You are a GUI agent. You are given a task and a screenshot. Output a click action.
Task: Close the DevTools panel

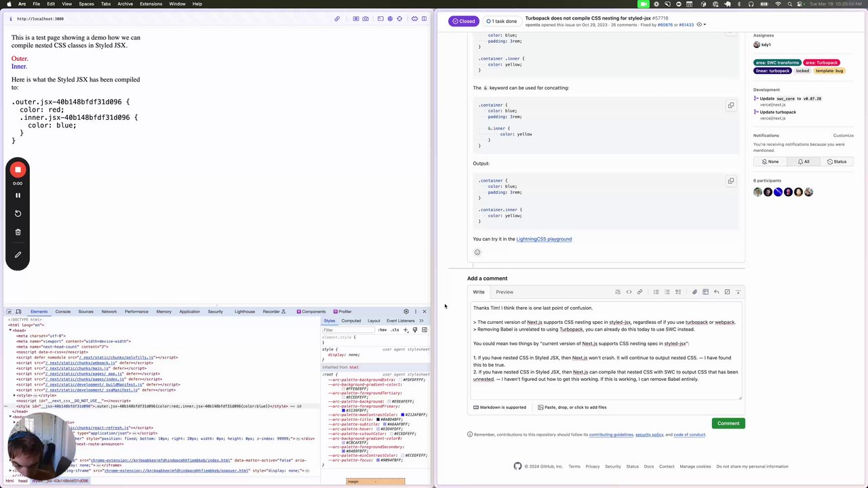[x=425, y=312]
